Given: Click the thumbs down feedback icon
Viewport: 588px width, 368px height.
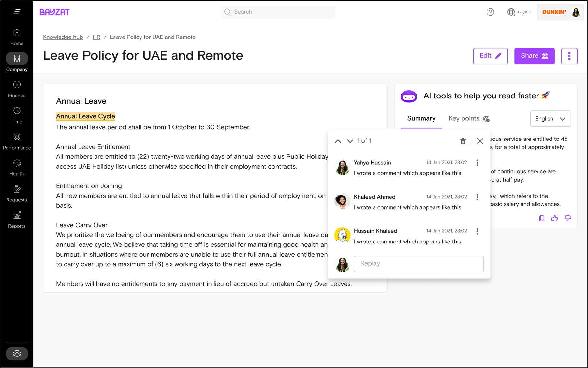Looking at the screenshot, I should (x=568, y=218).
